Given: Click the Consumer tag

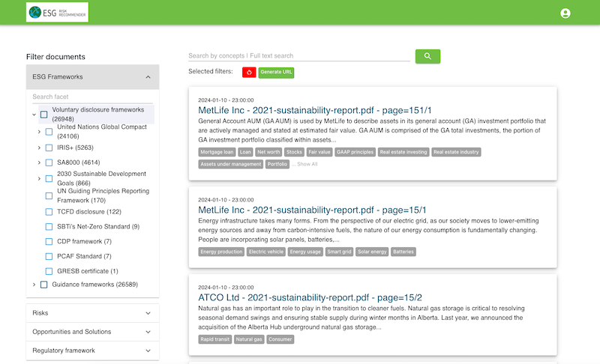Looking at the screenshot, I should click(280, 339).
